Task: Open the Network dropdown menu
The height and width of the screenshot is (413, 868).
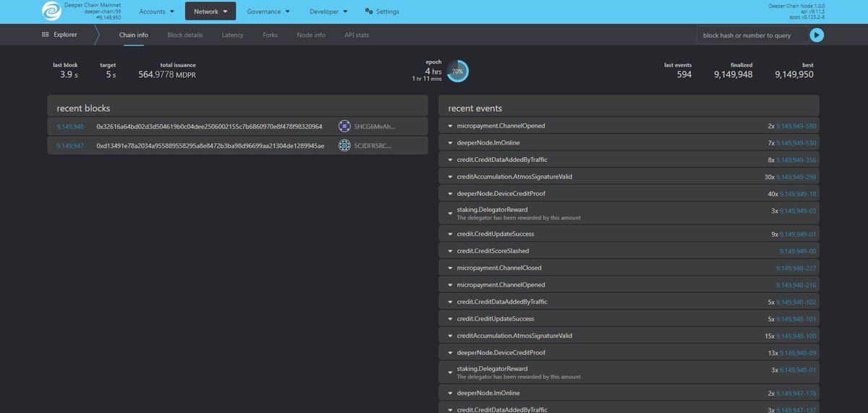Action: (x=210, y=12)
